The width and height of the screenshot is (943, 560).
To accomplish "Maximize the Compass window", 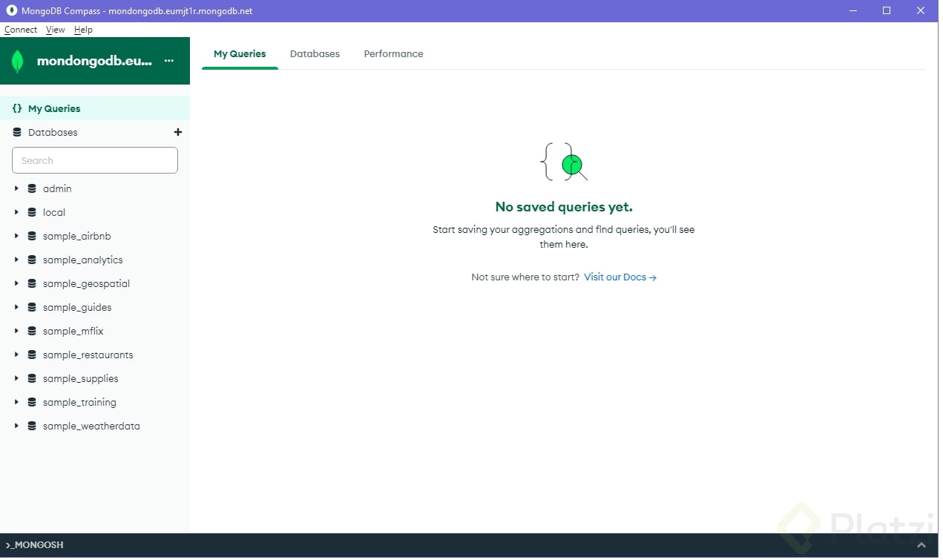I will coord(887,10).
